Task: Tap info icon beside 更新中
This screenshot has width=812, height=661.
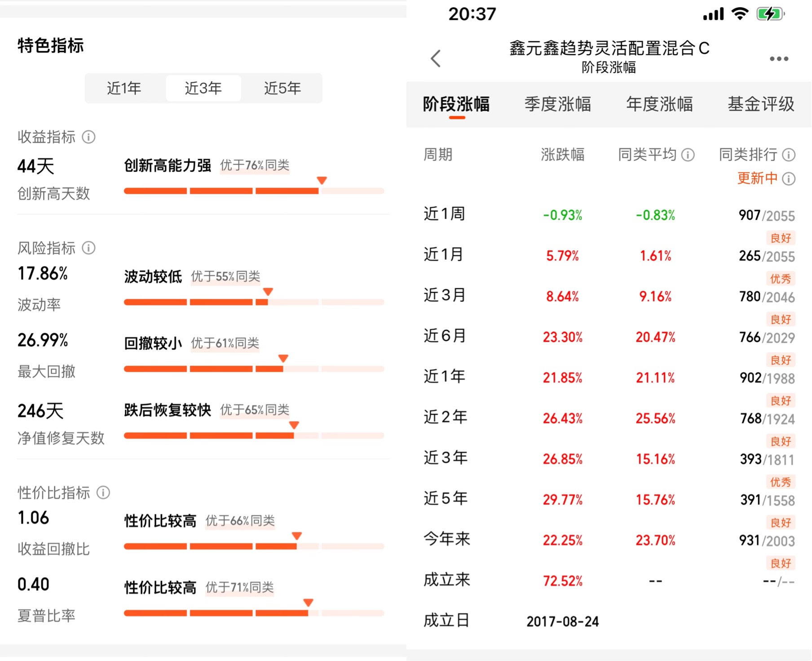Action: [x=789, y=179]
